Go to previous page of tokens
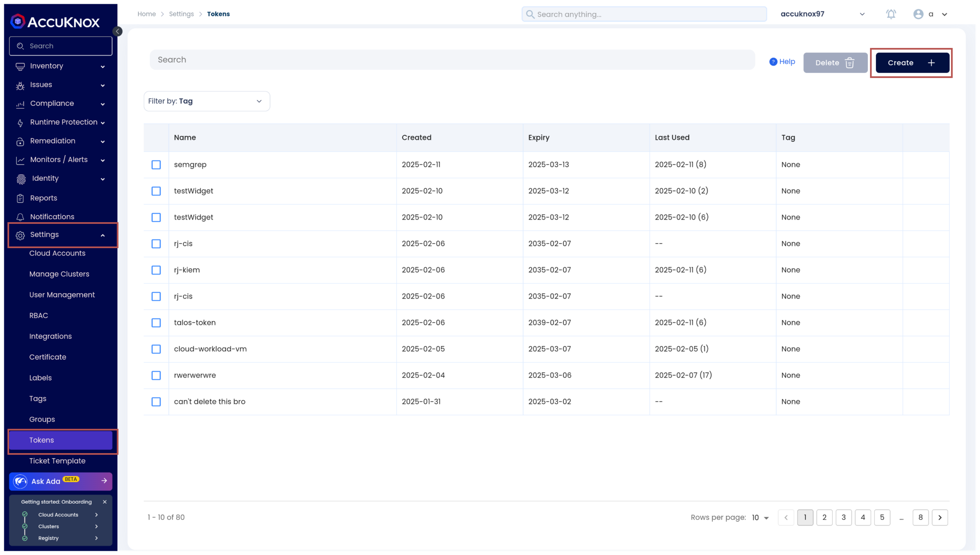The height and width of the screenshot is (555, 980). click(786, 517)
